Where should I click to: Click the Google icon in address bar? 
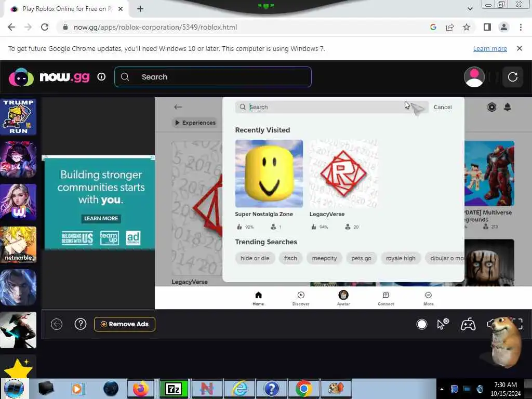(x=433, y=27)
